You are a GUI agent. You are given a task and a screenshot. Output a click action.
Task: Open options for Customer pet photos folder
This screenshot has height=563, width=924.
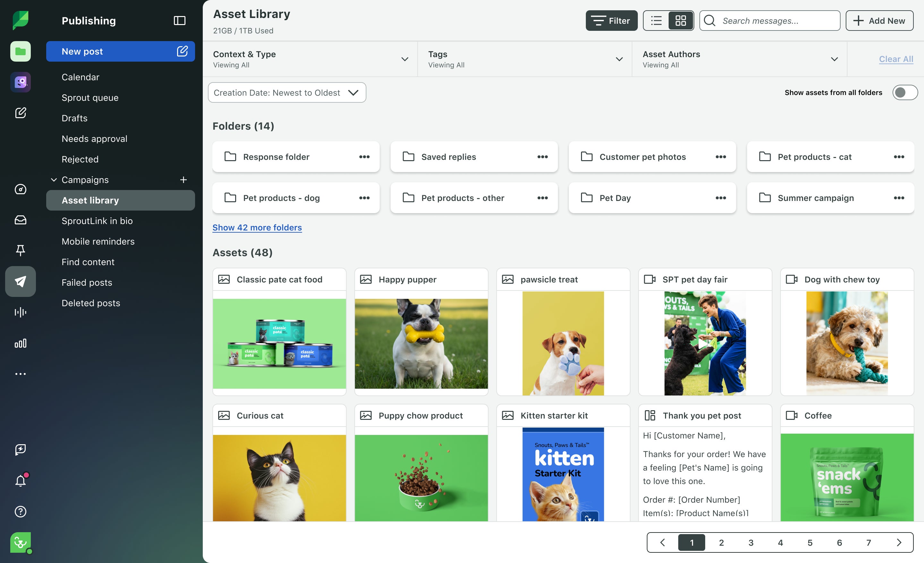720,157
